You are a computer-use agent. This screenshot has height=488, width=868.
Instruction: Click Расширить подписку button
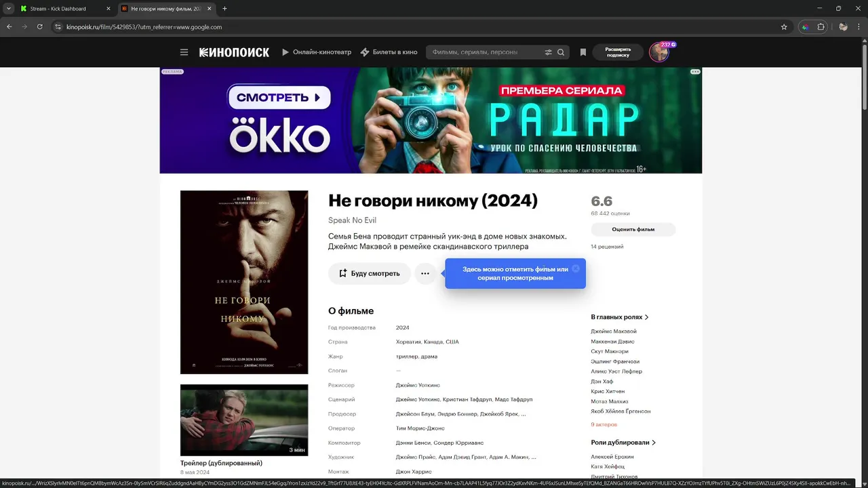click(x=618, y=52)
